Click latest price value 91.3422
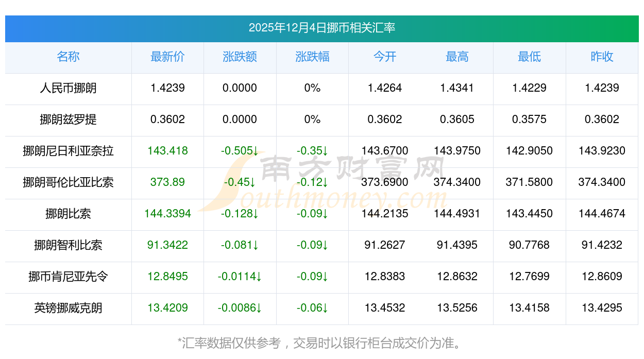 click(x=167, y=245)
